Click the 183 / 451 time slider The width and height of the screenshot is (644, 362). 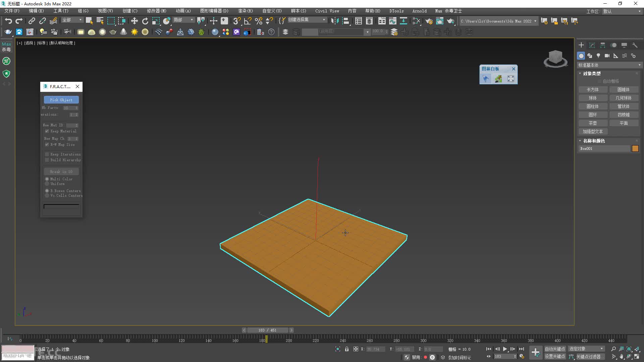[267, 330]
